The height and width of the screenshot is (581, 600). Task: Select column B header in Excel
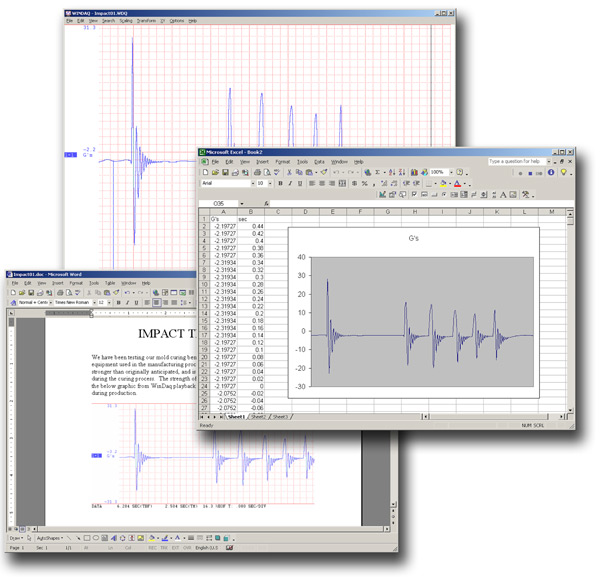(251, 212)
